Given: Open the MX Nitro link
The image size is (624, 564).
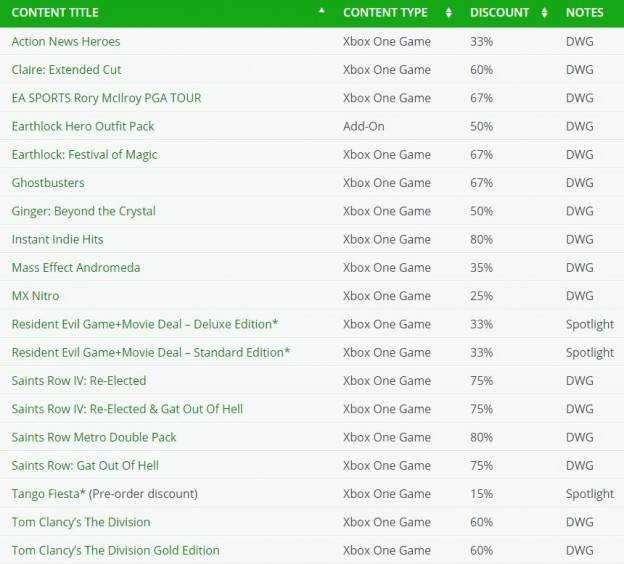Looking at the screenshot, I should click(35, 296).
